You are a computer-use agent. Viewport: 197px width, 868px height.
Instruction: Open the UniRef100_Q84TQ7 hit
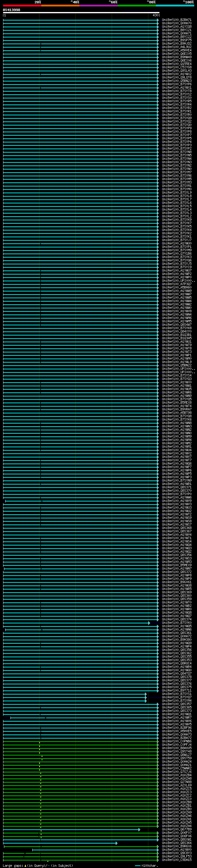177,673
